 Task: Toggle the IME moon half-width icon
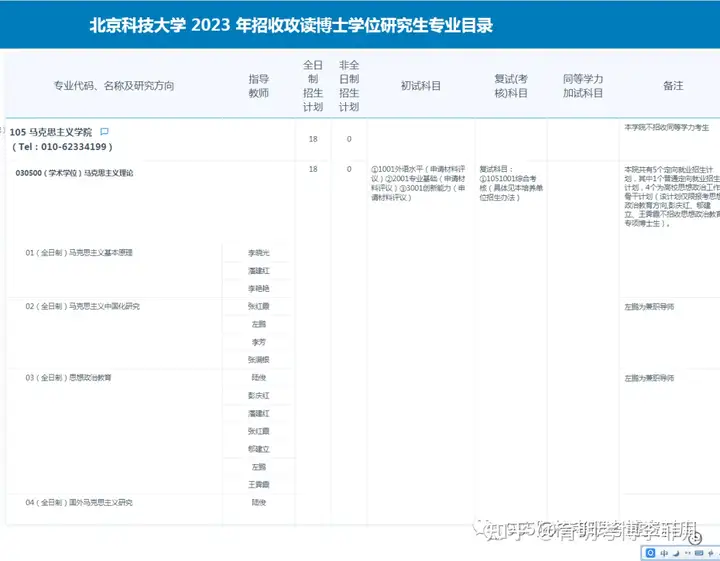pos(676,553)
